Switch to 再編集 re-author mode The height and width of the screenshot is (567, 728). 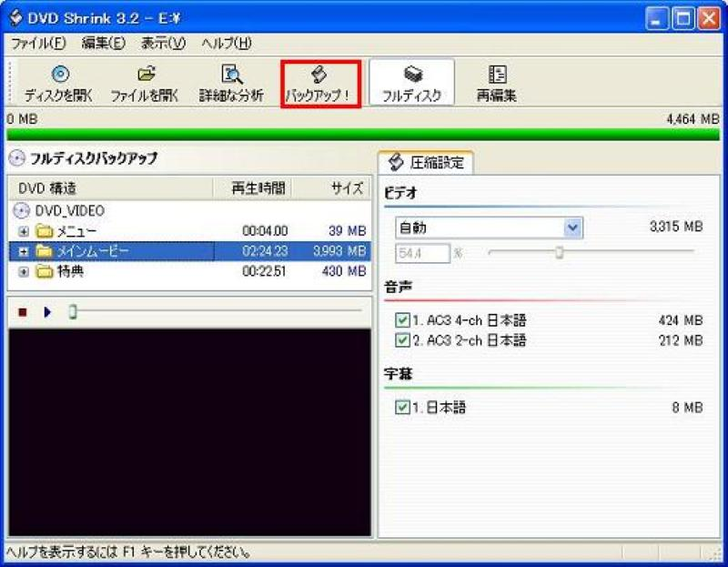coord(496,80)
